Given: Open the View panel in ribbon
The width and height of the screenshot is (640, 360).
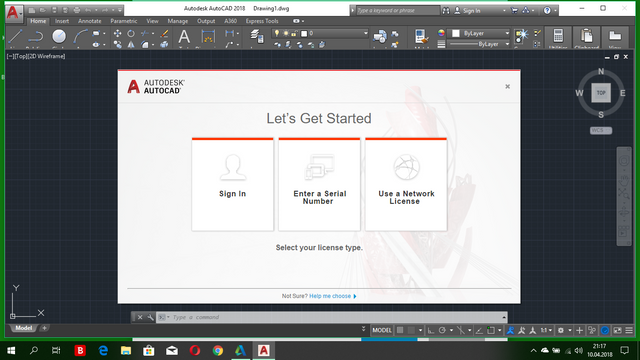Looking at the screenshot, I should click(615, 38).
